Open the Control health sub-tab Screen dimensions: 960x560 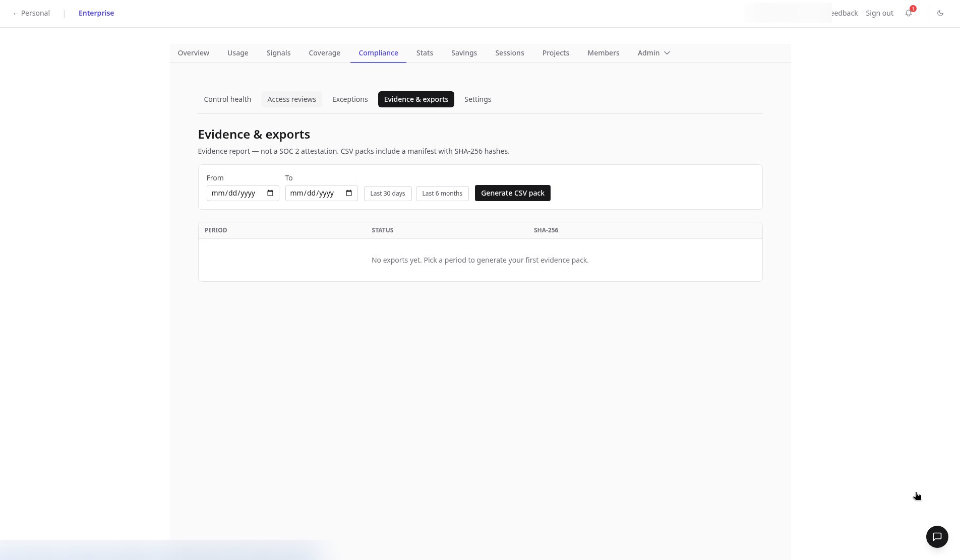coord(227,99)
